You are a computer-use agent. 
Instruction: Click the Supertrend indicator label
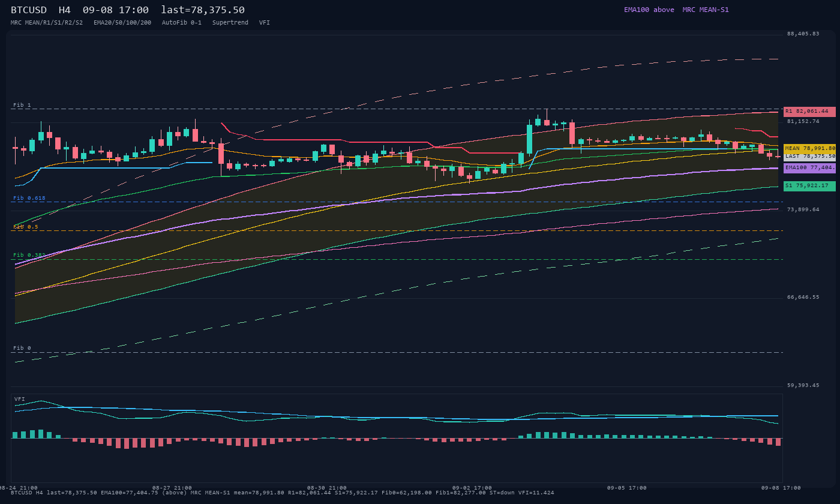230,23
